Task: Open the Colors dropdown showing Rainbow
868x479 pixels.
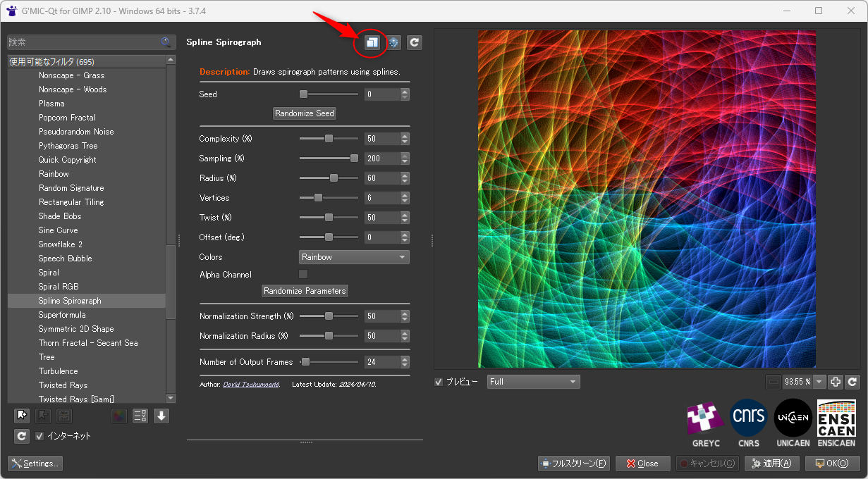Action: tap(354, 257)
